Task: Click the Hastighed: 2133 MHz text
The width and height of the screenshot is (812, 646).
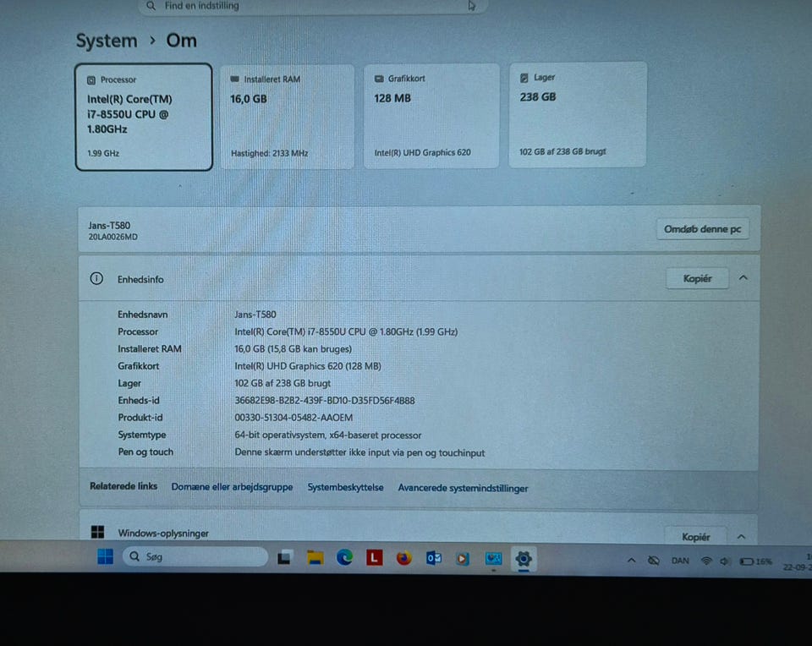Action: click(269, 154)
